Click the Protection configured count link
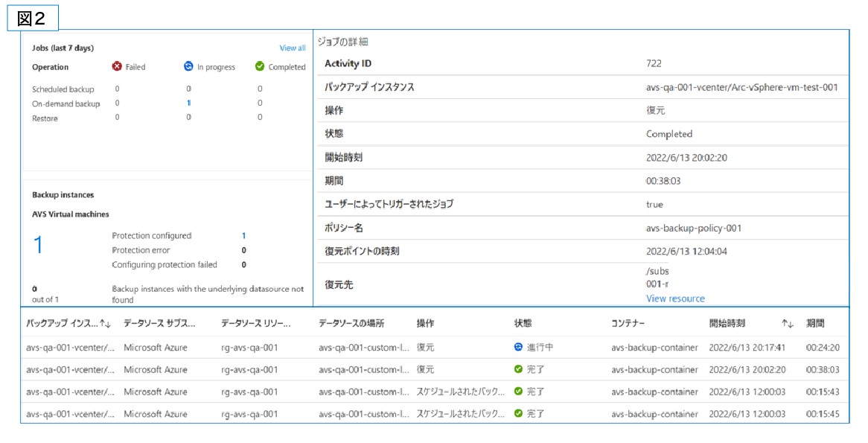Viewport: 868px width, 443px height. click(x=243, y=235)
